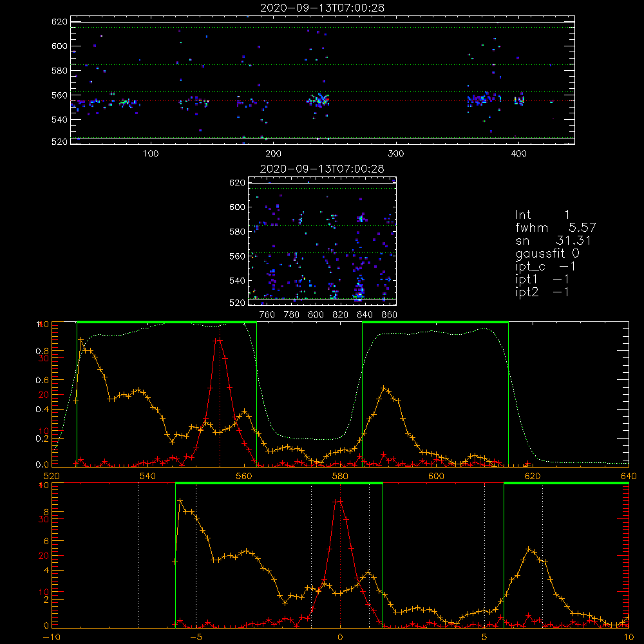Image resolution: width=644 pixels, height=644 pixels.
Task: Click x-axis label 640 on third plot
Action: [x=629, y=476]
